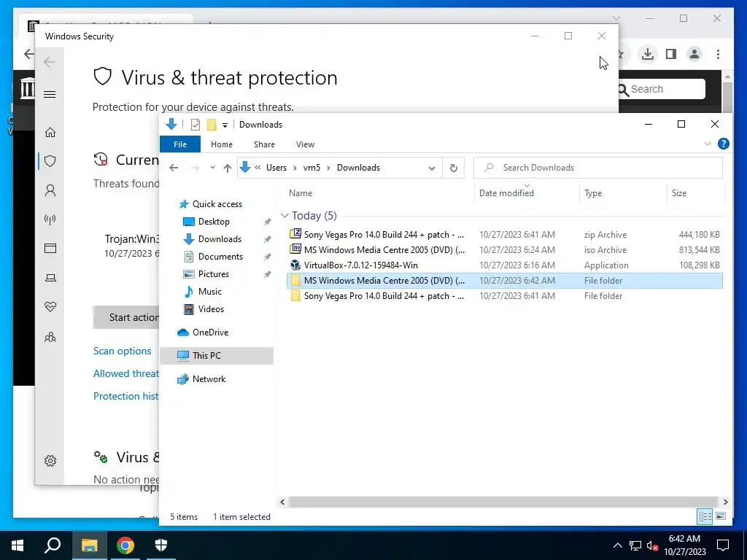The width and height of the screenshot is (747, 560).
Task: Click Explorer back navigation arrow
Action: click(174, 168)
